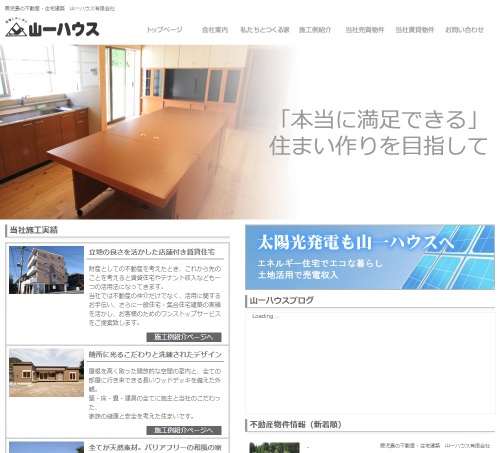Open 随所に光るこだわりと洗練されたデザイン heading
The image size is (500, 453).
coord(155,354)
